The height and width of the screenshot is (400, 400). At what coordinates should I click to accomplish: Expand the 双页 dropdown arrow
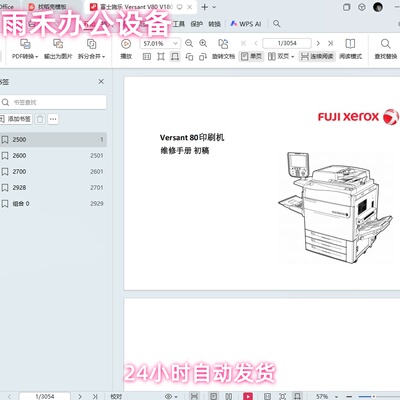[292, 57]
